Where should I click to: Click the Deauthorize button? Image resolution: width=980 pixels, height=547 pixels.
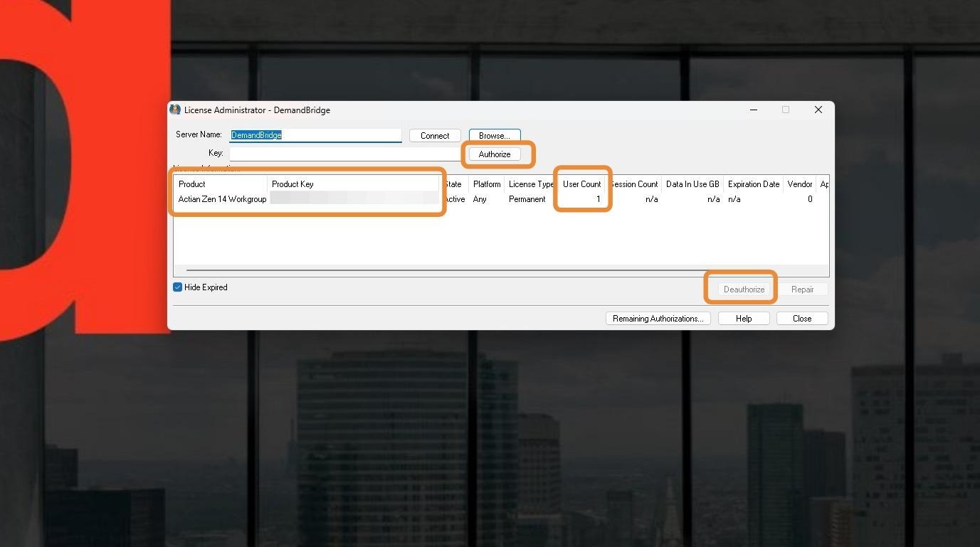[744, 290]
